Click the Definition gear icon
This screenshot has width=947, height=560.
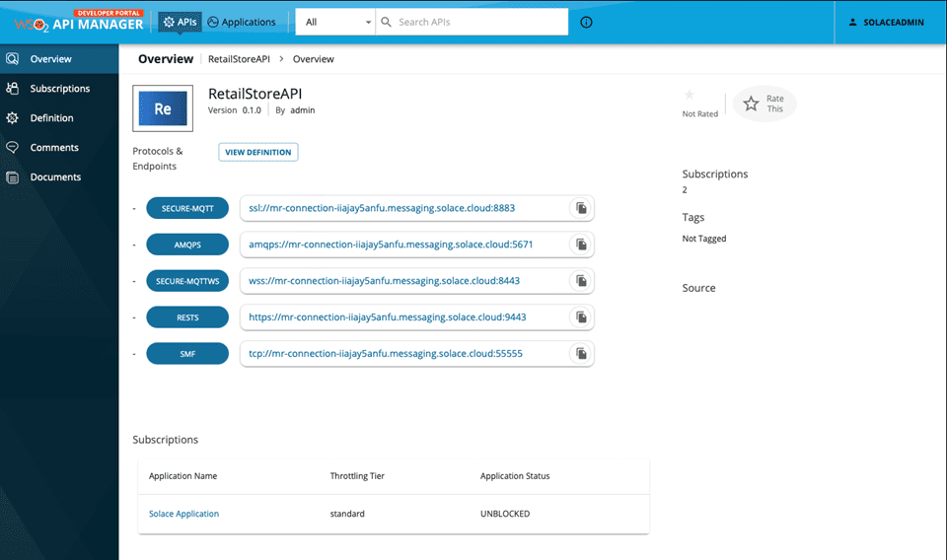(12, 117)
